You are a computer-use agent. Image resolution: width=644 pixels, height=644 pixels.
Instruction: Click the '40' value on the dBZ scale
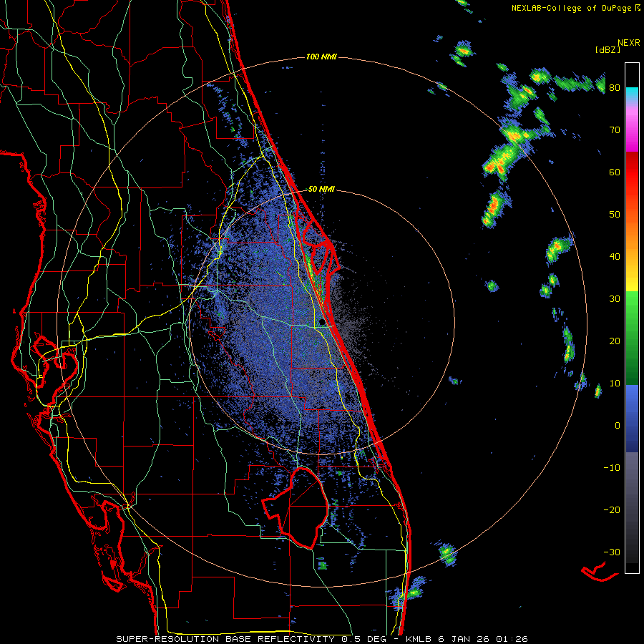coord(615,257)
